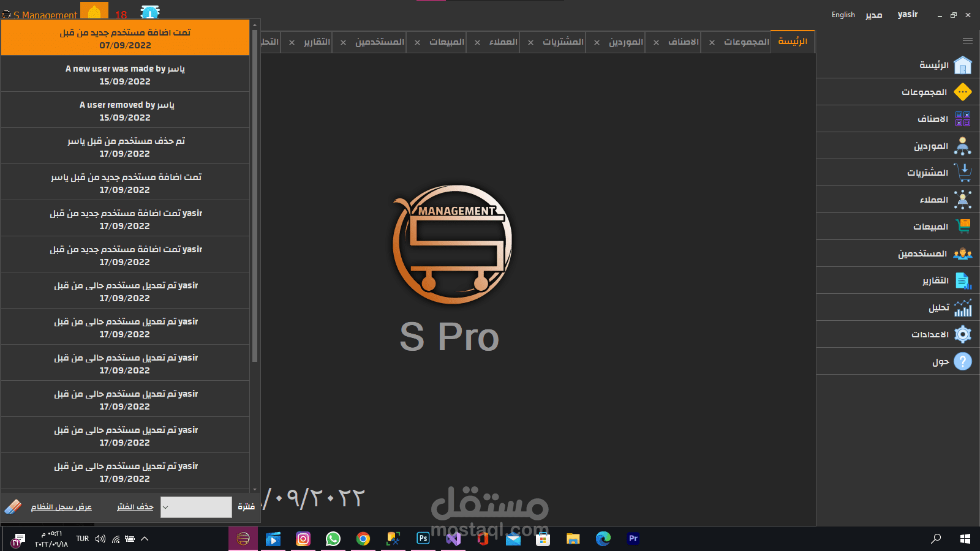
Task: Click the volume icon in system tray
Action: point(100,539)
